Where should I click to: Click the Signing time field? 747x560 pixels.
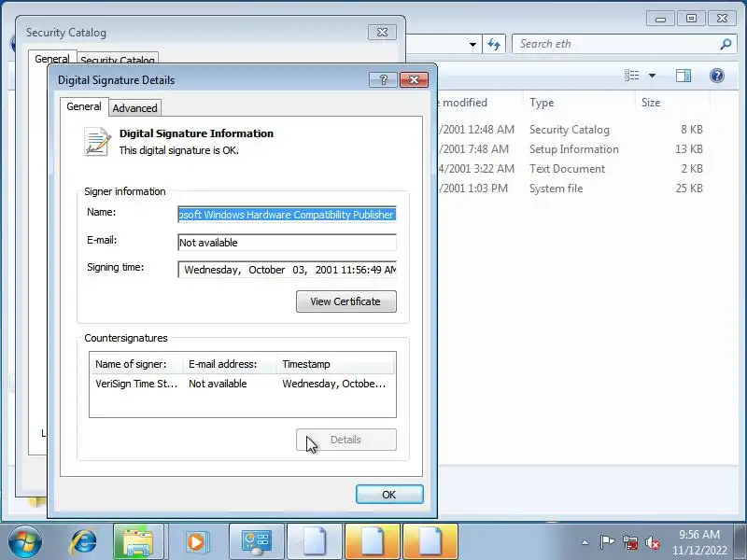click(x=287, y=270)
